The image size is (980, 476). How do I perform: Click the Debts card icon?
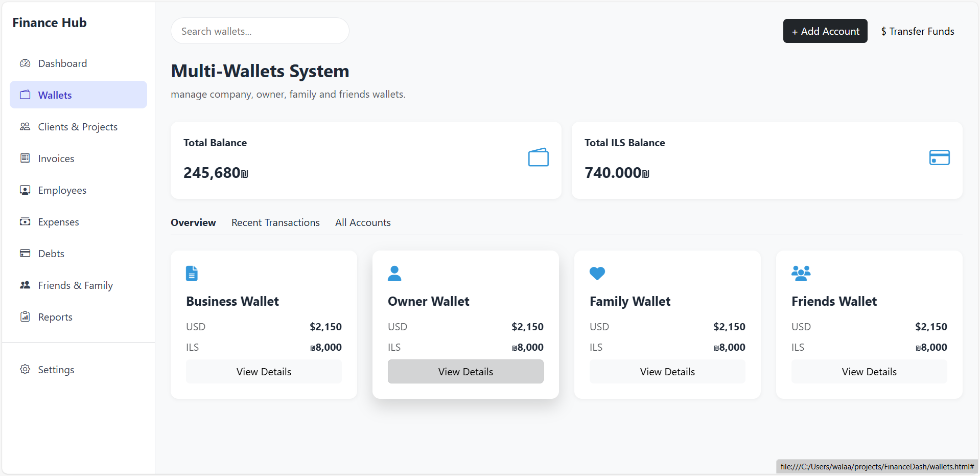tap(25, 254)
